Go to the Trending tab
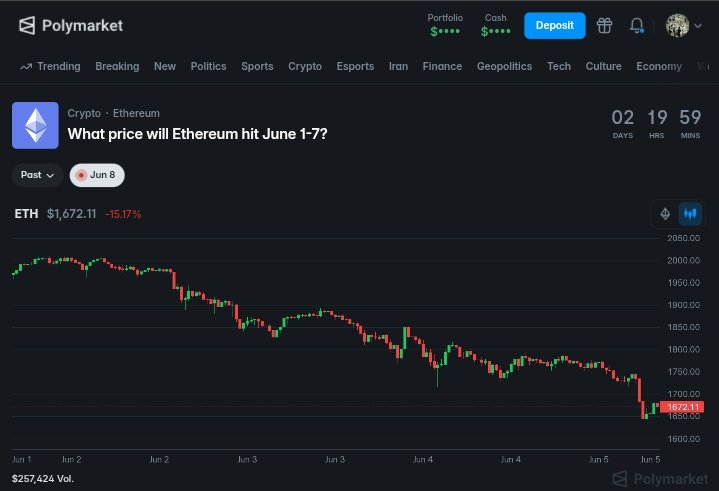The height and width of the screenshot is (491, 719). coord(59,66)
